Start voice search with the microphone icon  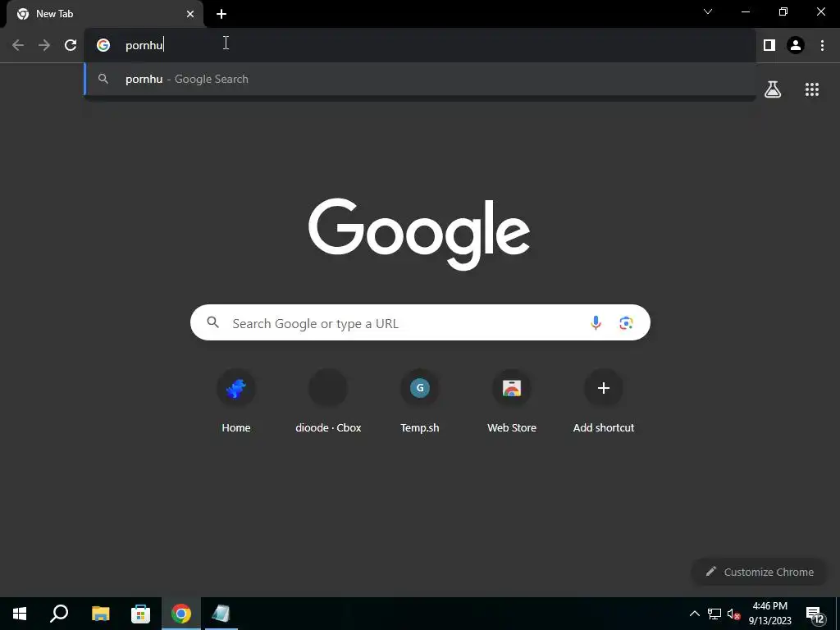pos(596,322)
